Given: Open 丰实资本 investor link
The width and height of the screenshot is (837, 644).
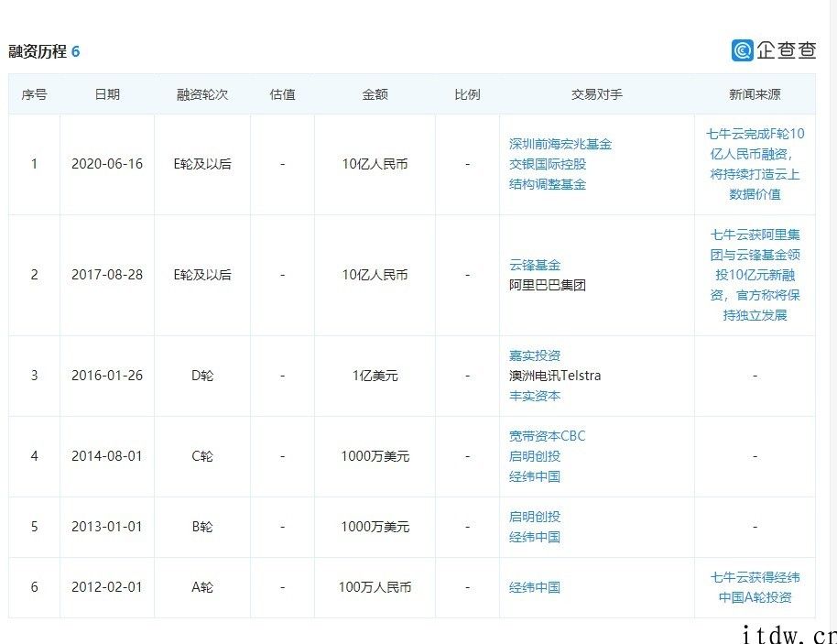Looking at the screenshot, I should tap(534, 396).
